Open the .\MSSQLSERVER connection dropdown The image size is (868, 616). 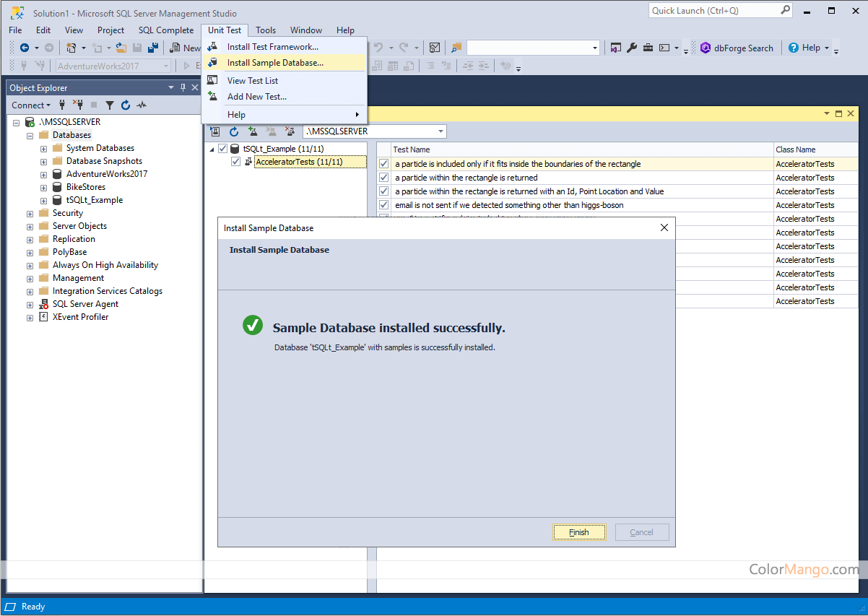[440, 131]
